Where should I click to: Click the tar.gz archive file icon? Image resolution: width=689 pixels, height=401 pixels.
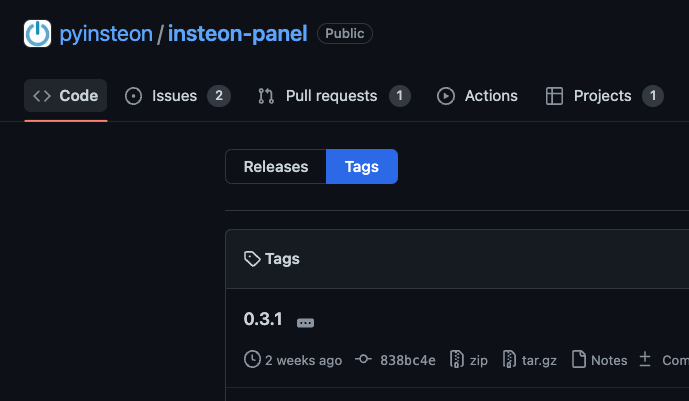point(509,359)
